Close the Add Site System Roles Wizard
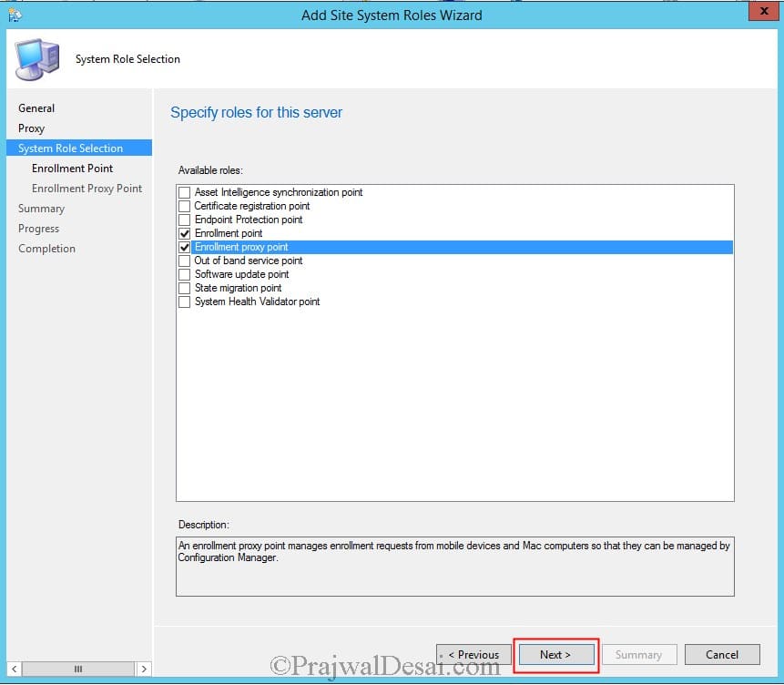This screenshot has width=784, height=685. point(764,11)
